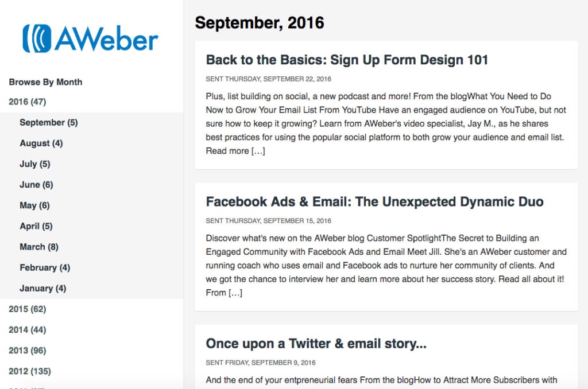Click the Browse By Month heading

click(46, 82)
